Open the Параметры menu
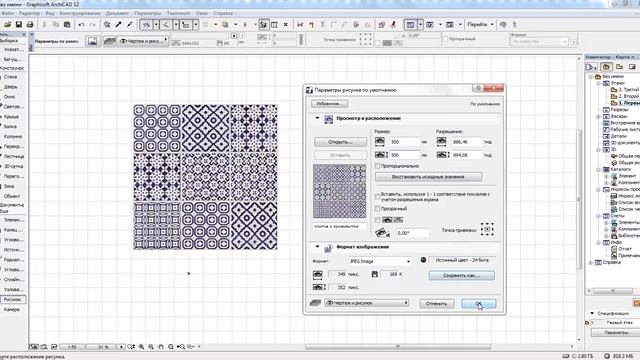Image resolution: width=640 pixels, height=360 pixels. [x=147, y=13]
